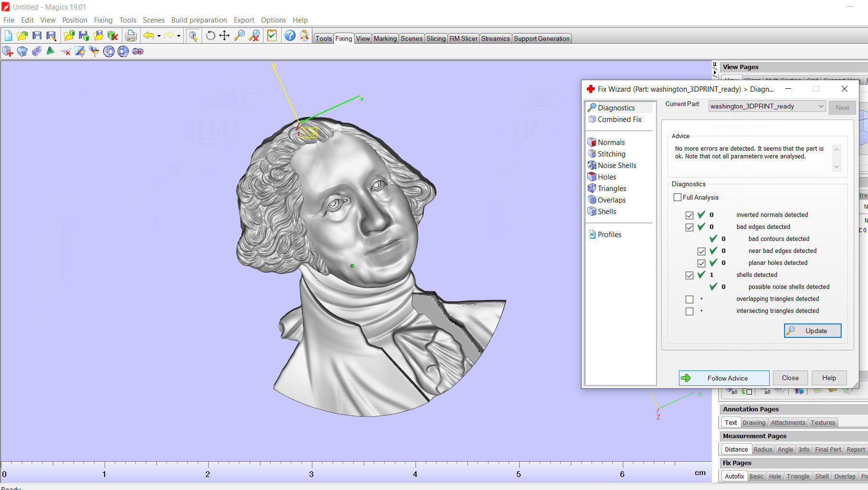Launch Fix Wizard with red plus cube icon
The image size is (868, 490).
point(8,51)
